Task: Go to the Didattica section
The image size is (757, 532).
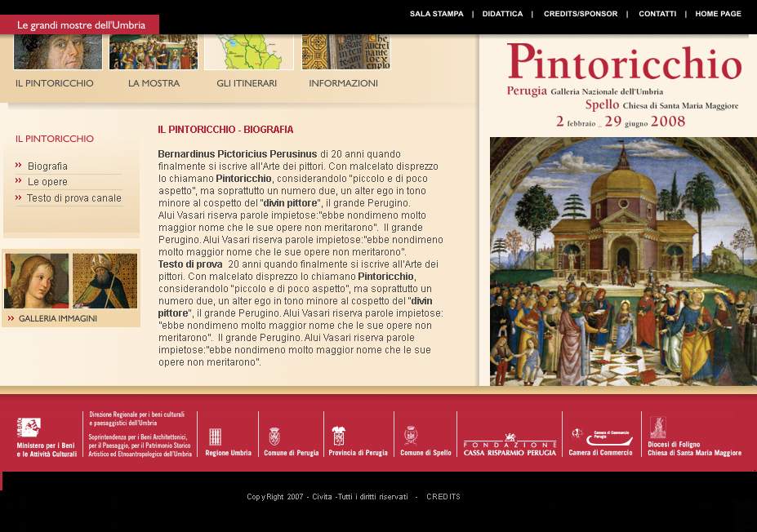Action: pyautogui.click(x=502, y=14)
